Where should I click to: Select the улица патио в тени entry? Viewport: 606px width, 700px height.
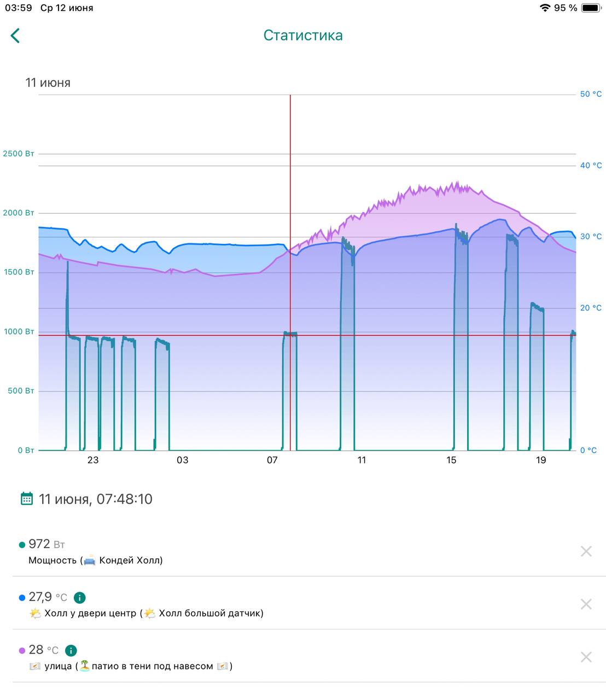pyautogui.click(x=131, y=666)
